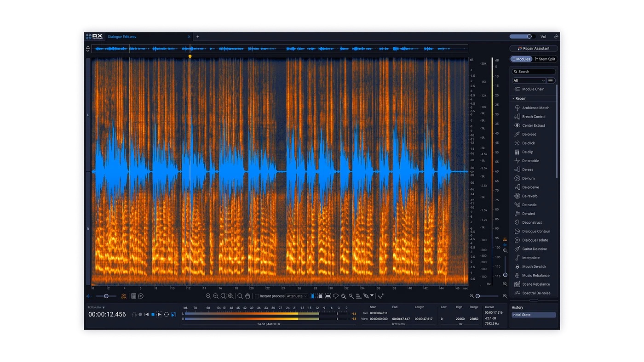The width and height of the screenshot is (644, 362).
Task: Toggle loop playback
Action: click(167, 315)
